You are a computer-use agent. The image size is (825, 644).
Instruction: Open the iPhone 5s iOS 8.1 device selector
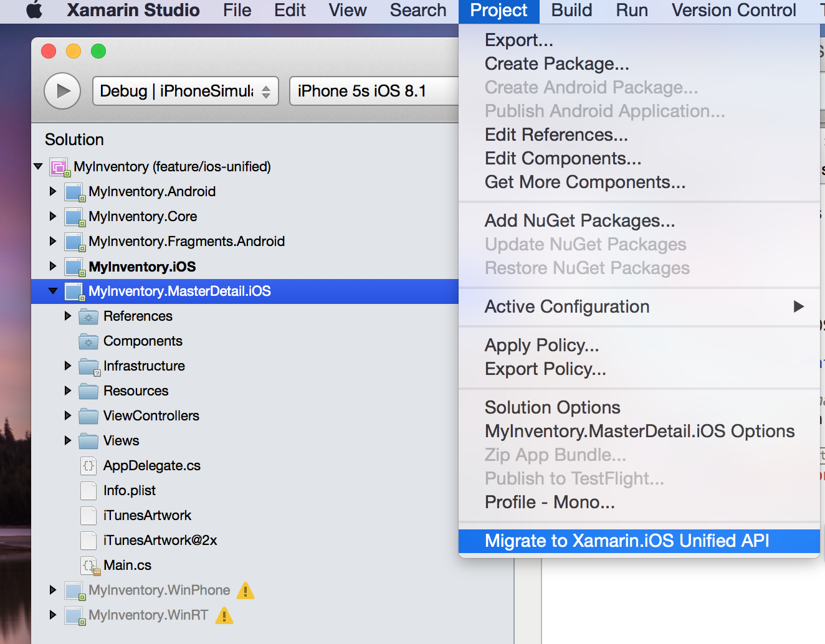(x=374, y=91)
